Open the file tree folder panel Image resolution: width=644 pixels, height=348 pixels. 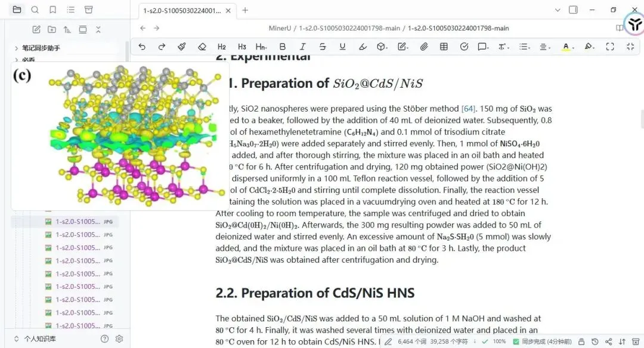(17, 10)
